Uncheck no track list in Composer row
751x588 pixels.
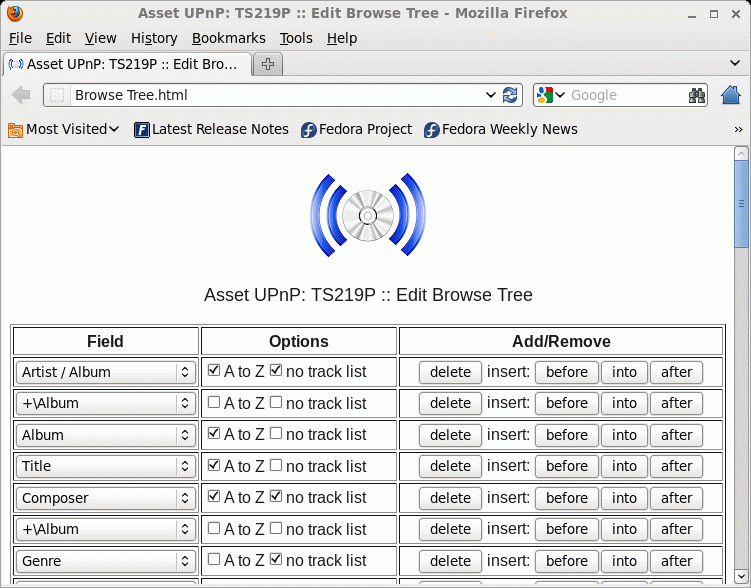275,497
